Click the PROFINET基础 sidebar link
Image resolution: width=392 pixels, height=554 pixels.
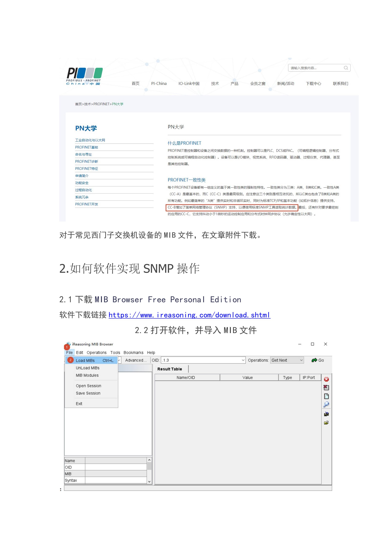(x=86, y=147)
